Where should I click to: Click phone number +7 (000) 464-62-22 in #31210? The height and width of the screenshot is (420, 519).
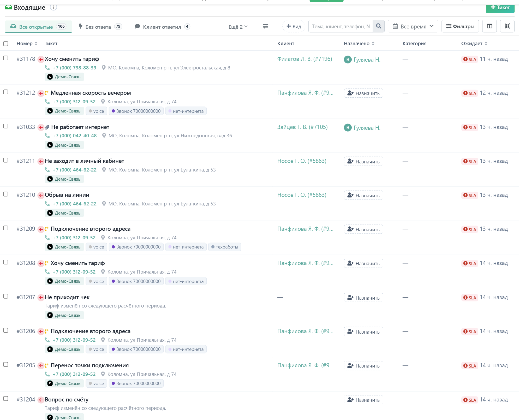[74, 204]
